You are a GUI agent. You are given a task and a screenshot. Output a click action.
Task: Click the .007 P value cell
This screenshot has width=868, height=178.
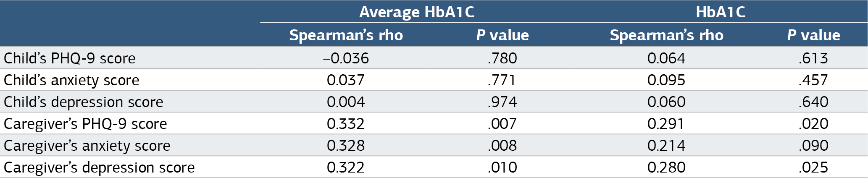[502, 123]
